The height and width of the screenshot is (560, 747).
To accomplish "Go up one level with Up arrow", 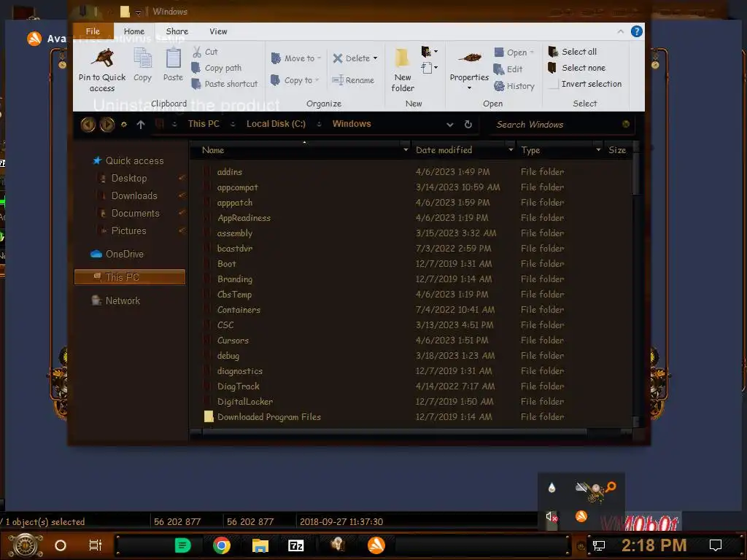I will point(141,124).
